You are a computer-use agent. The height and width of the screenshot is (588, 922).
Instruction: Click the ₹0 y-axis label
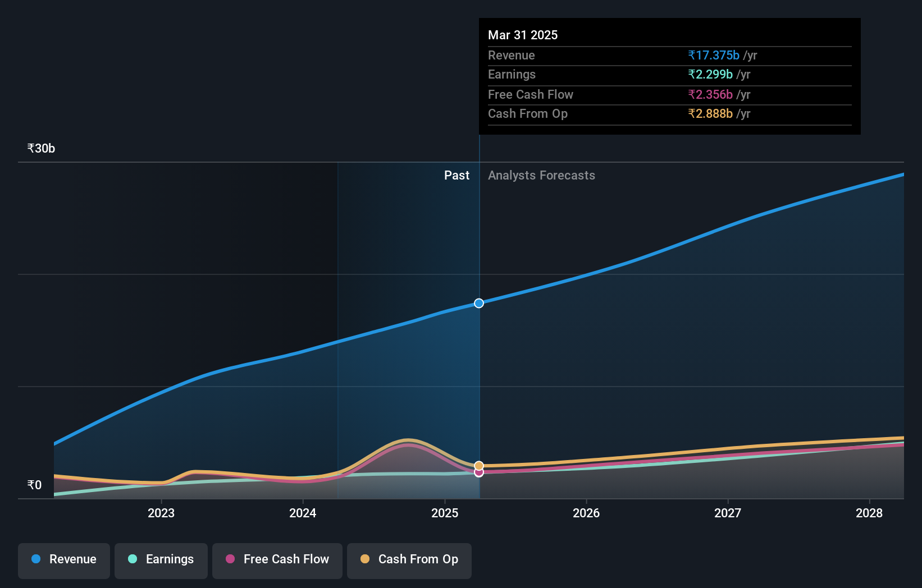34,485
